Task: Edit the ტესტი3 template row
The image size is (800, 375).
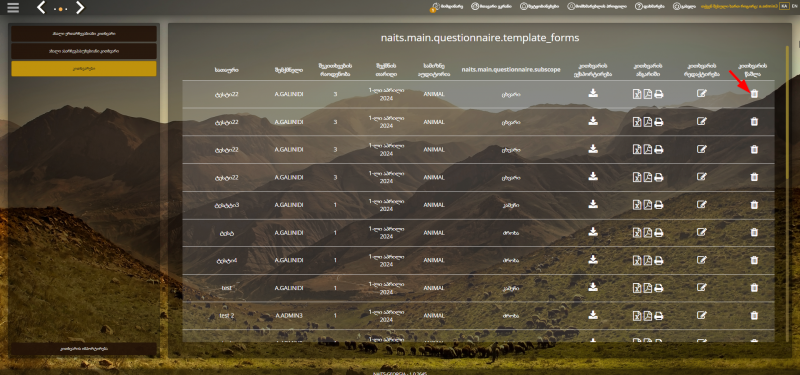Action: (x=702, y=205)
